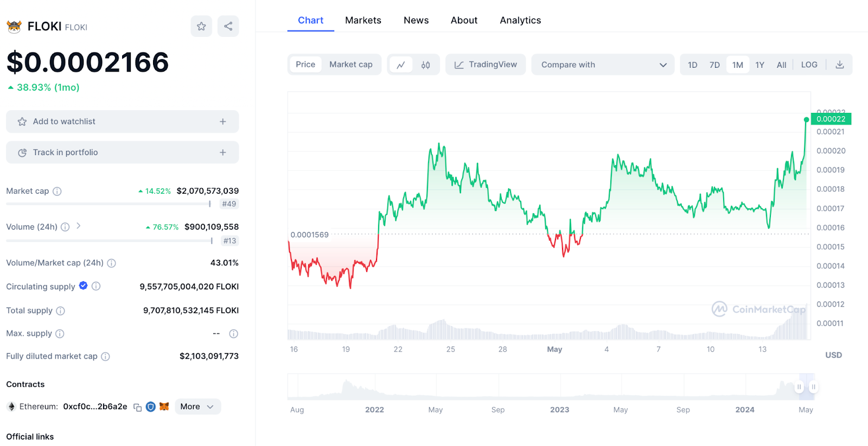868x446 pixels.
Task: Open Market cap info tooltip icon
Action: [57, 191]
